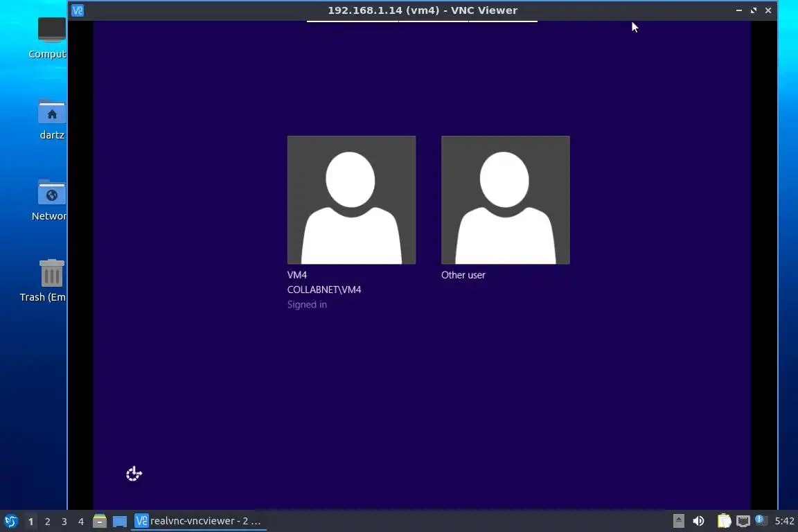Click the 'VM4' username label

[x=296, y=275]
